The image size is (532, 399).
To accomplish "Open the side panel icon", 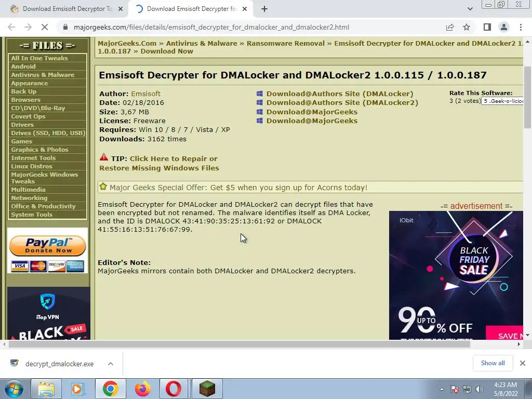I will [x=487, y=27].
